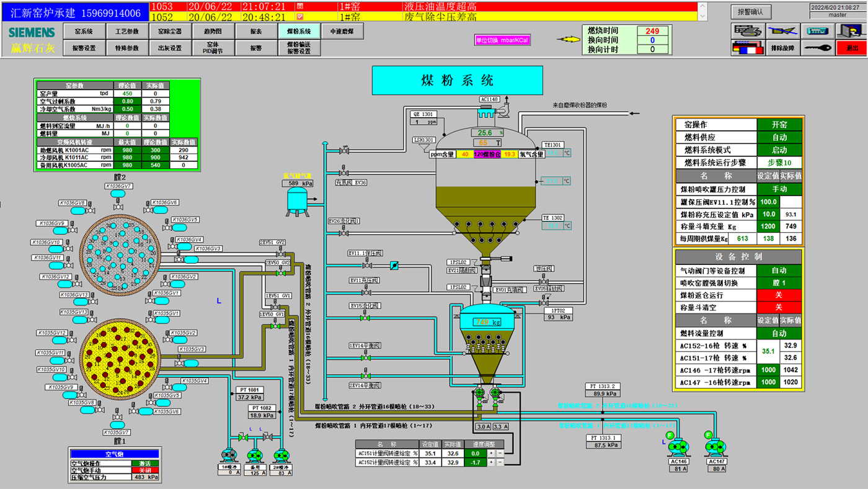Open the 窑系统 kiln system screen
The width and height of the screenshot is (868, 489).
(84, 31)
